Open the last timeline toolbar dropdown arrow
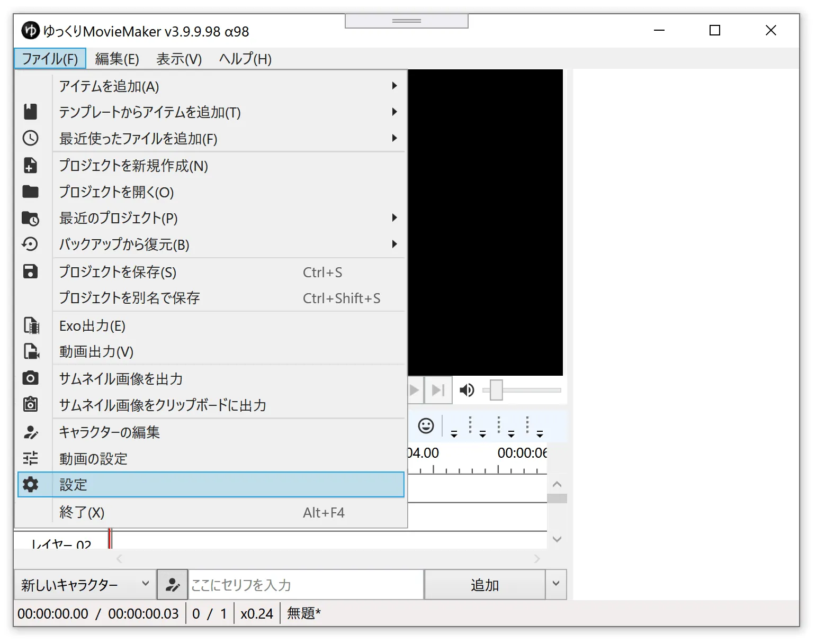The image size is (816, 644). [x=540, y=434]
